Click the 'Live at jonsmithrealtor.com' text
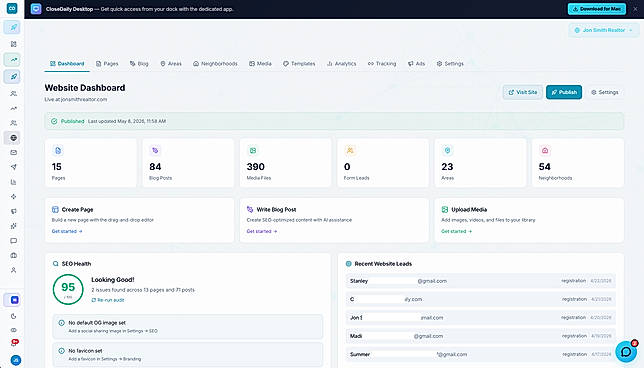Image resolution: width=644 pixels, height=368 pixels. point(76,99)
